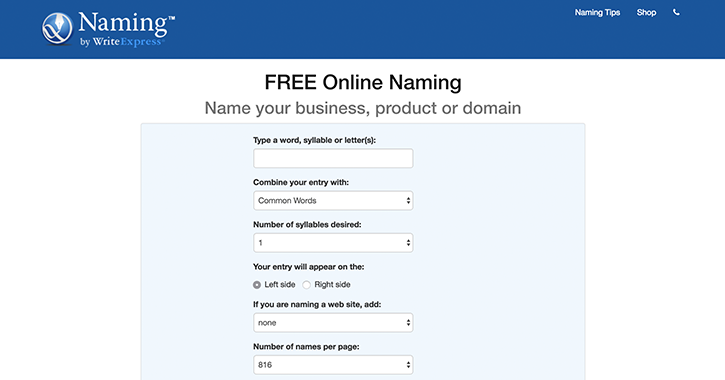Click the names per page arrows icon

(x=408, y=365)
